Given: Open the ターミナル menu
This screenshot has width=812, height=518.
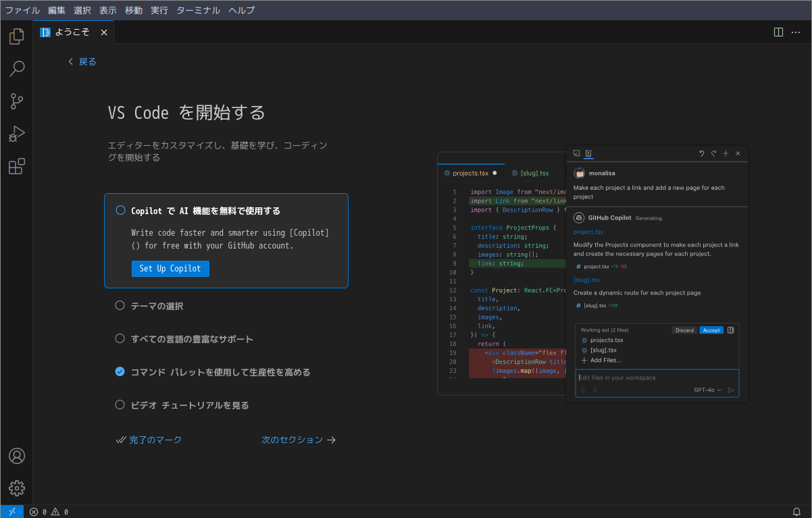Looking at the screenshot, I should point(199,10).
